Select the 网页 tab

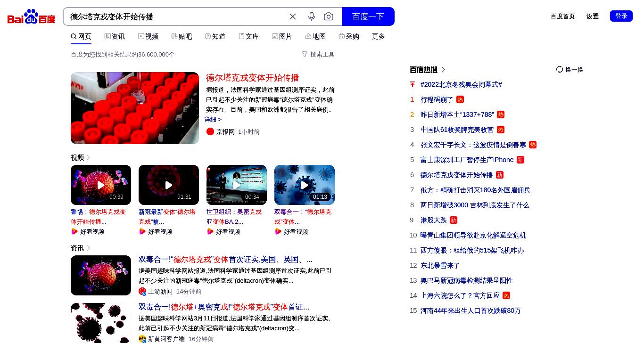81,36
